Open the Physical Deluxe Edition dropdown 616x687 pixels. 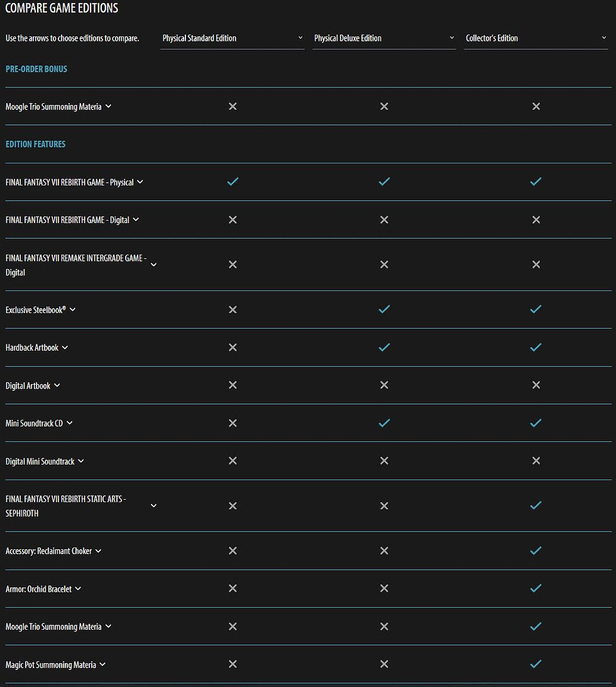(x=383, y=38)
